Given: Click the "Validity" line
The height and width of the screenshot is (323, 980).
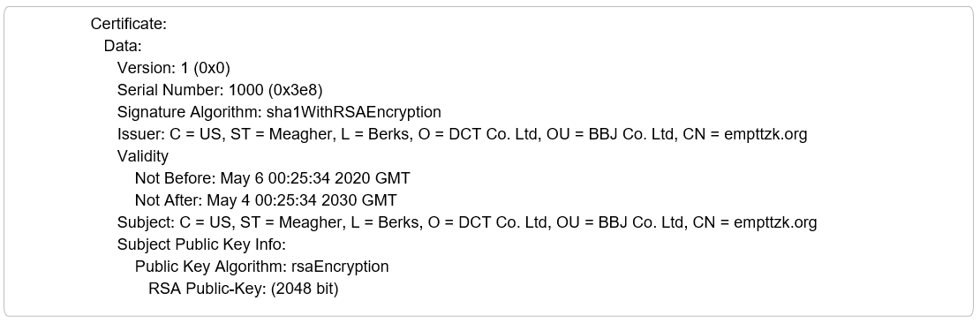Looking at the screenshot, I should [x=142, y=155].
